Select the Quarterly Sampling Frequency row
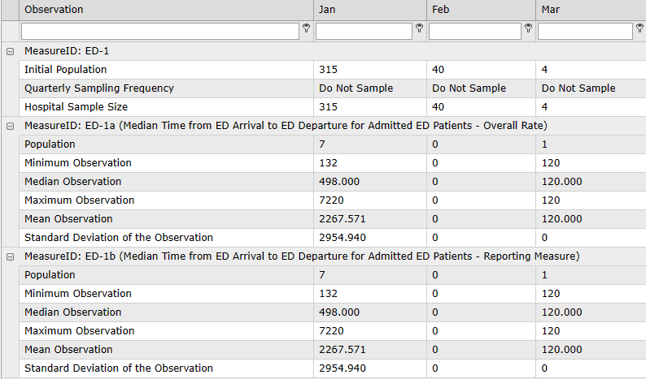The height and width of the screenshot is (379, 646). 332,88
